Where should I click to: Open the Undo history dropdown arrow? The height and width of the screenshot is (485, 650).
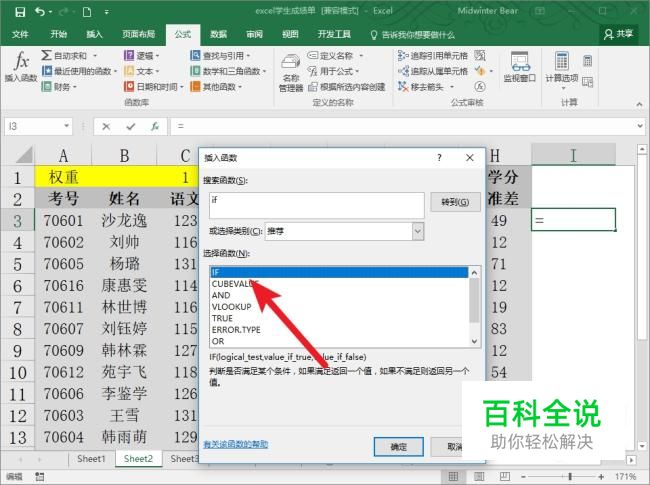[51, 12]
